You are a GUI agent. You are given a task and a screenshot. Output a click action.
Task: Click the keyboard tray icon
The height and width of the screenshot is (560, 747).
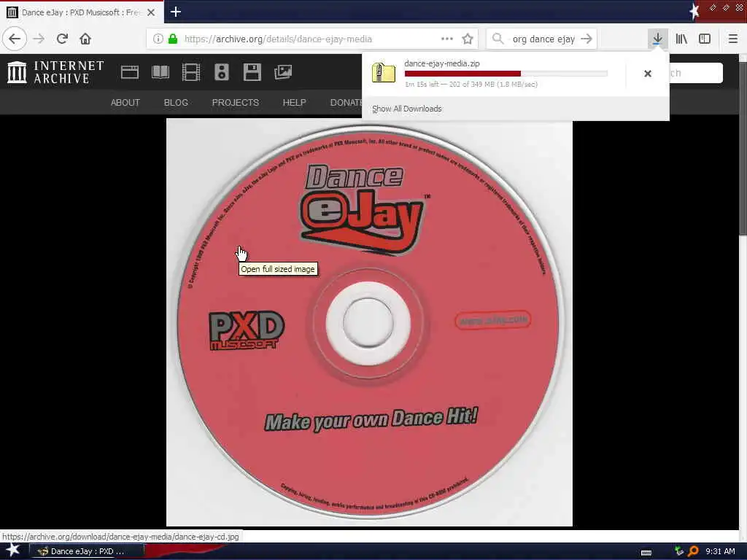646,552
